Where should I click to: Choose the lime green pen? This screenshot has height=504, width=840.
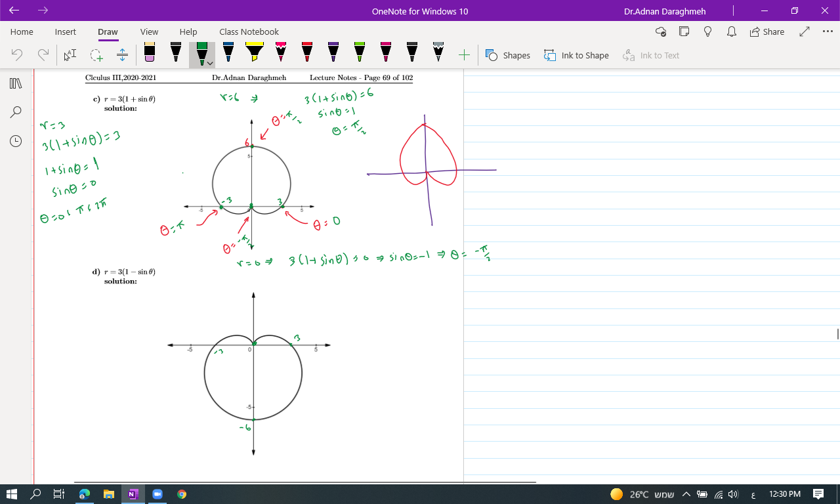[x=360, y=52]
